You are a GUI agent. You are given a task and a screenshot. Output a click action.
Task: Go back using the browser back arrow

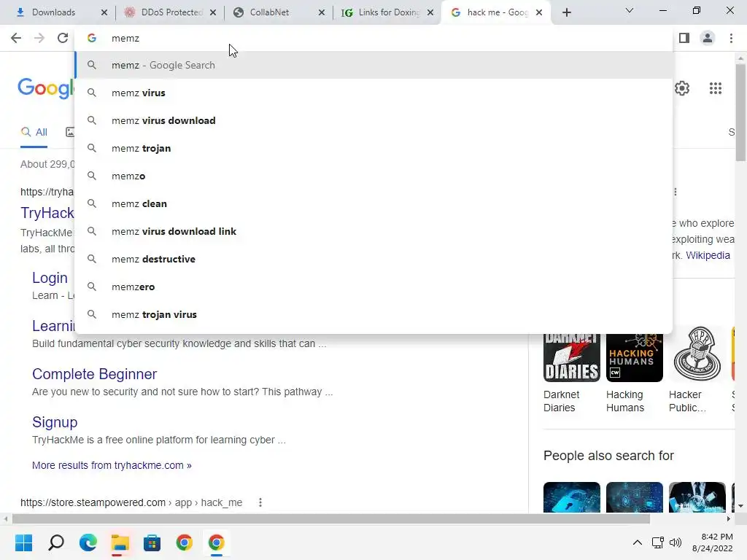click(x=16, y=38)
